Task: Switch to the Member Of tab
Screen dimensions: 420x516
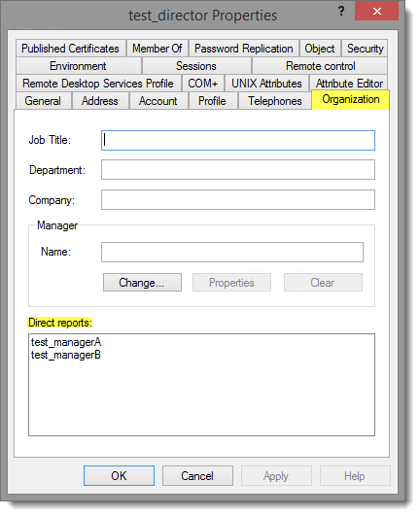Action: click(157, 49)
